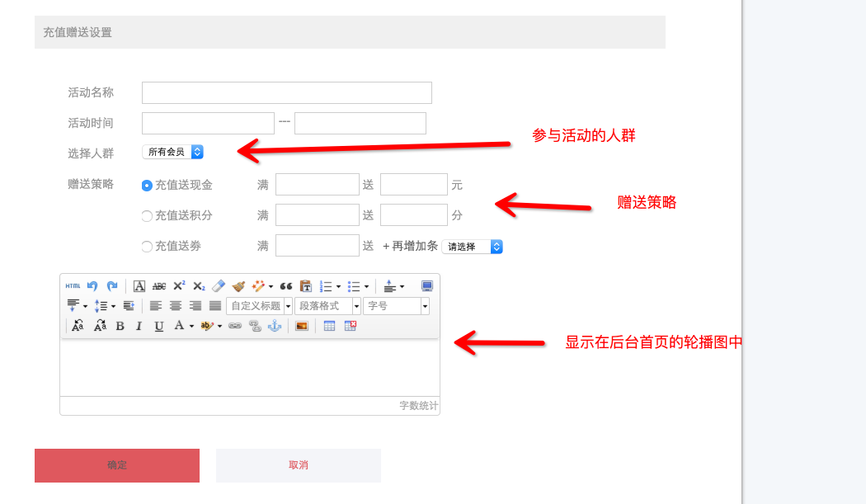
Task: Click the anchor icon in toolbar
Action: (275, 326)
